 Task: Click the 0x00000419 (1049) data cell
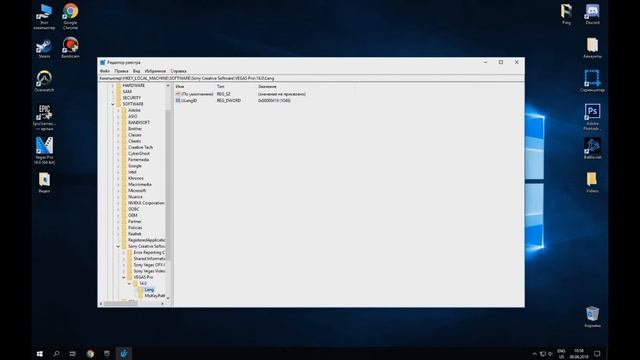[x=274, y=100]
